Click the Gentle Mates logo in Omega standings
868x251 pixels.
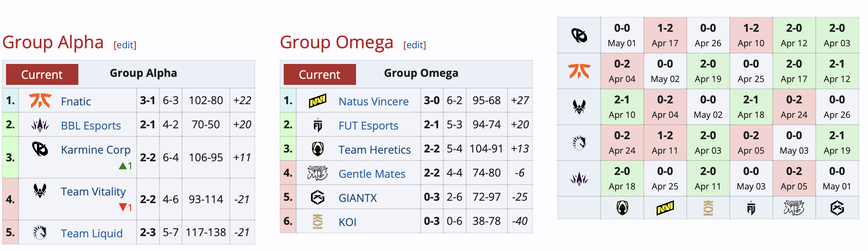click(x=317, y=173)
